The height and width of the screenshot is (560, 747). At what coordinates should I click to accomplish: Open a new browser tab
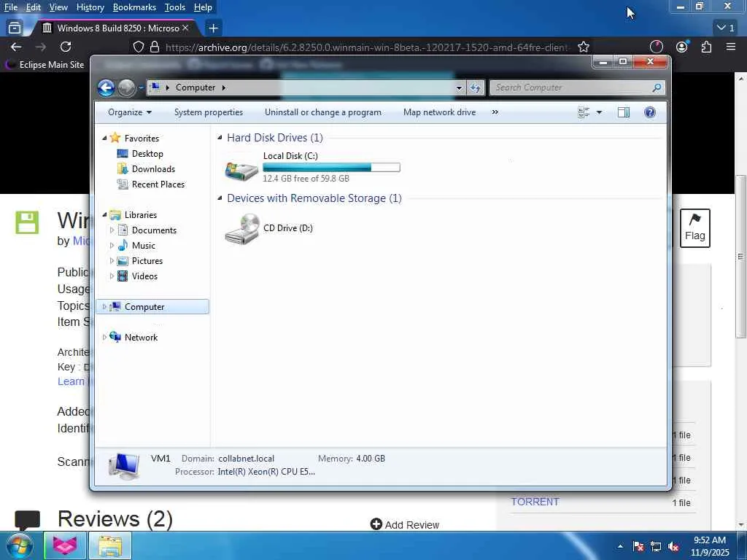(214, 28)
